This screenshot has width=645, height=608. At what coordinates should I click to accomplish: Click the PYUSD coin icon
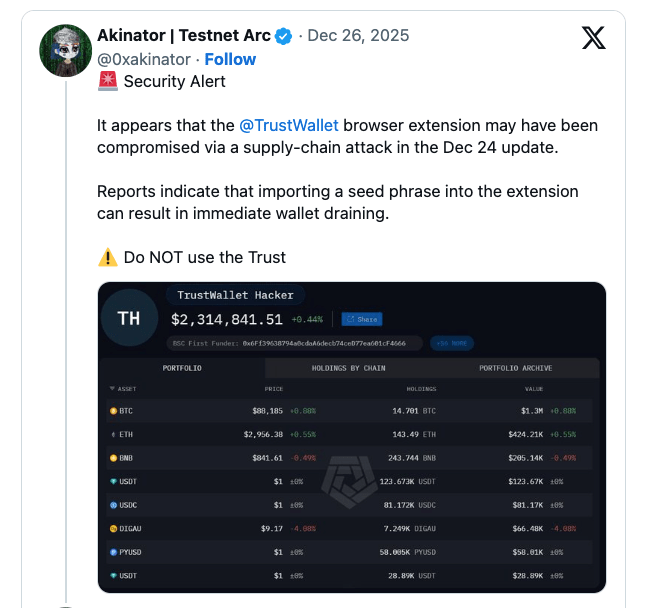(114, 552)
